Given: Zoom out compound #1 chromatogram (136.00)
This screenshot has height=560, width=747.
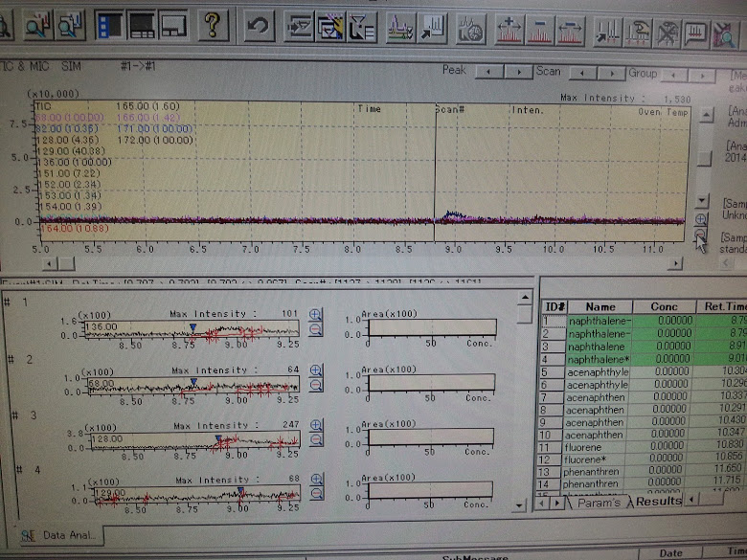Looking at the screenshot, I should (315, 329).
